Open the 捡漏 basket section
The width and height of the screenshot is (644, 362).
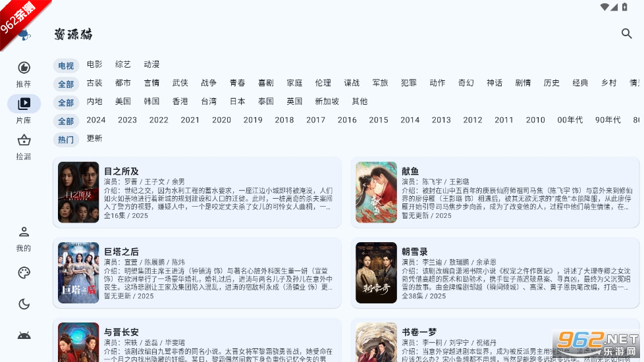(24, 147)
